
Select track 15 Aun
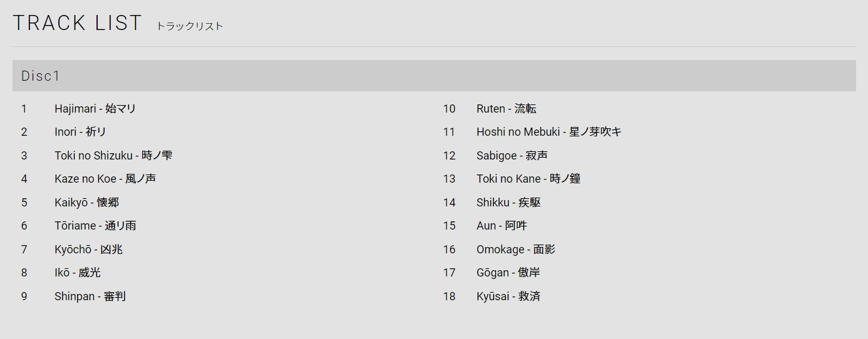(x=502, y=226)
